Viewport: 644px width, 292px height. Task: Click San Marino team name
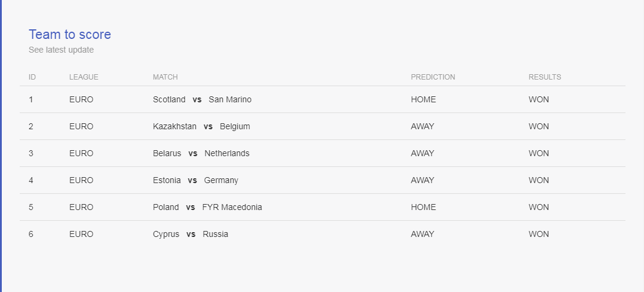pos(230,99)
